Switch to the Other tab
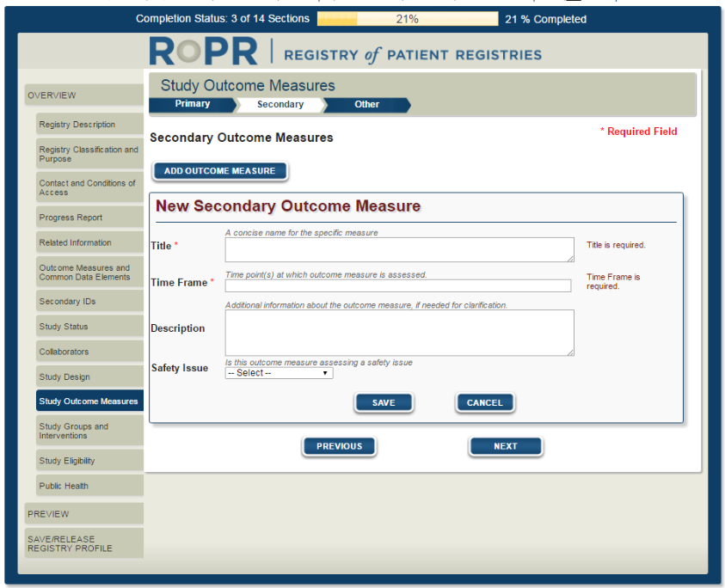This screenshot has width=725, height=588. pyautogui.click(x=366, y=104)
